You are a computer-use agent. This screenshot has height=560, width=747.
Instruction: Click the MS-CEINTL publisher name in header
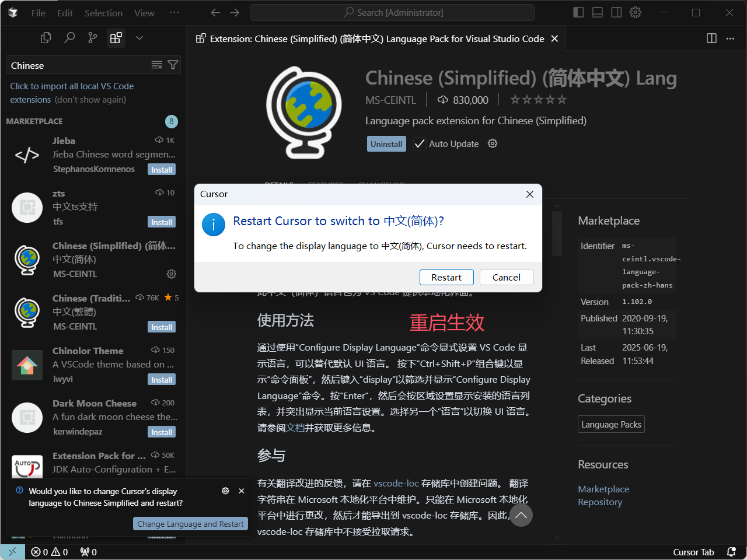point(390,100)
